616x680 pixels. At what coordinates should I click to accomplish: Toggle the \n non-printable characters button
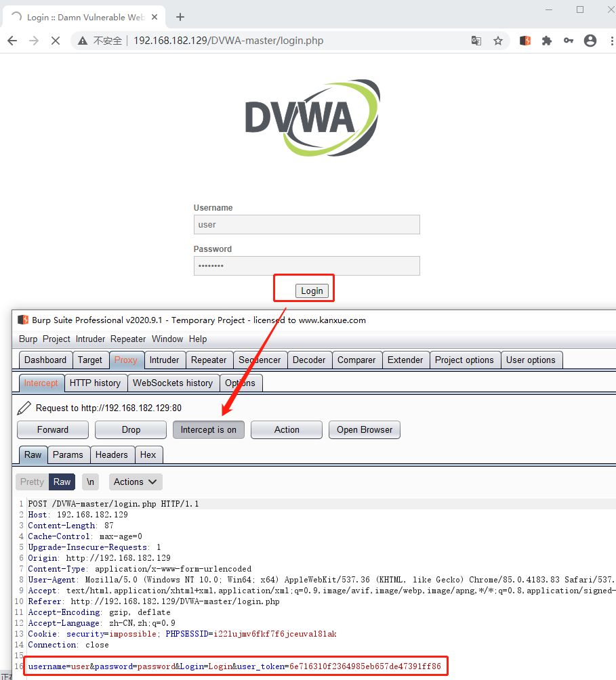90,482
